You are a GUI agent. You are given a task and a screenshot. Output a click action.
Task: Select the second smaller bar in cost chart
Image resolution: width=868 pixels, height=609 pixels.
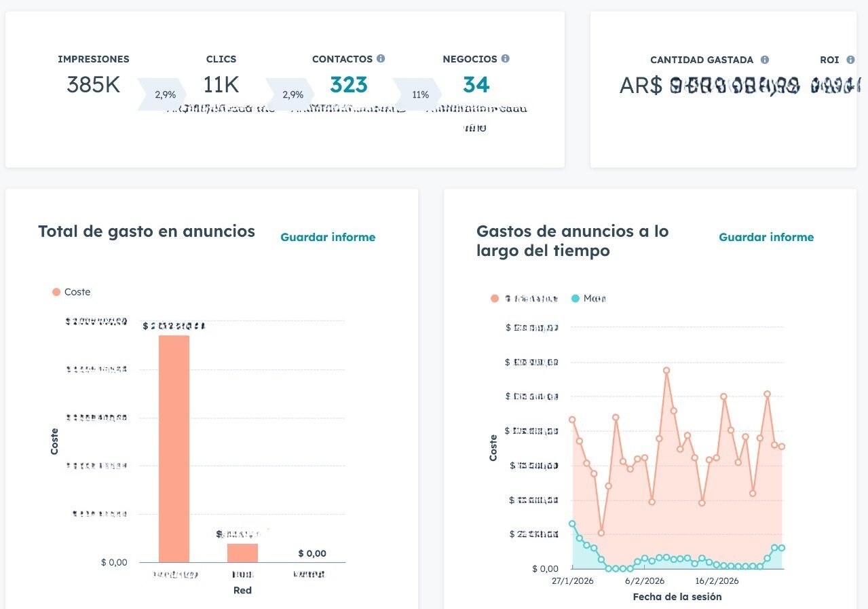tap(242, 553)
